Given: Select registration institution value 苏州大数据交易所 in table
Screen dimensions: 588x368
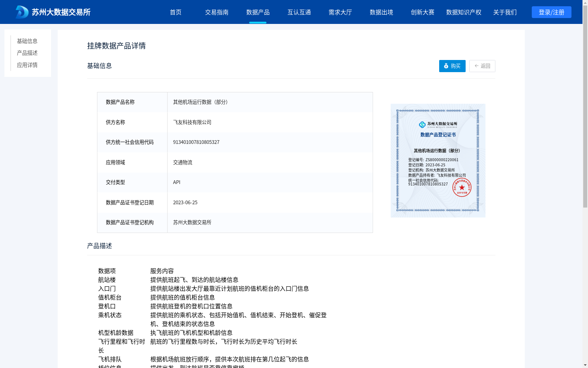Looking at the screenshot, I should coord(192,222).
